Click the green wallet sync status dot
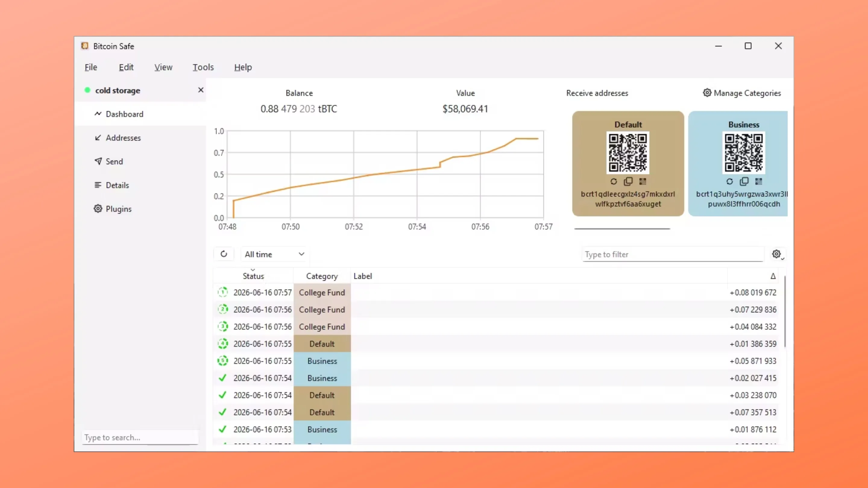The width and height of the screenshot is (868, 488). pyautogui.click(x=87, y=90)
